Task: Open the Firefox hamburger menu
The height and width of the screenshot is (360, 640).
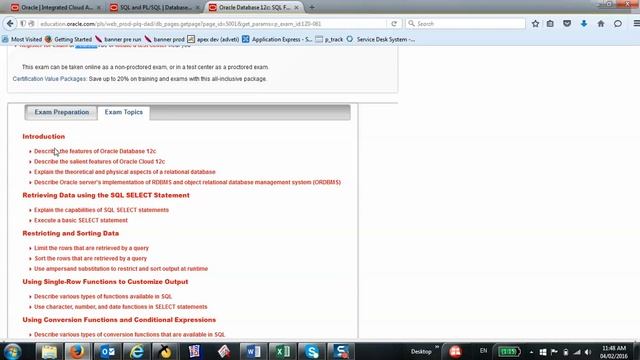Action: coord(636,24)
